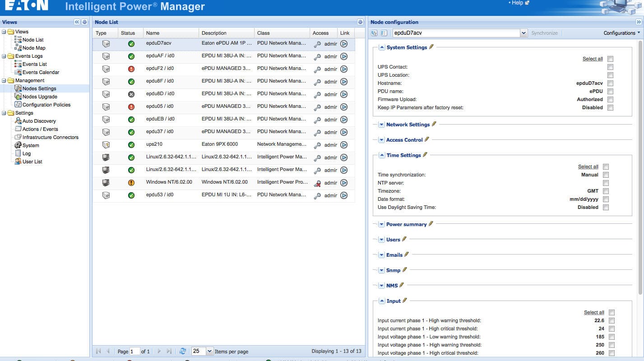Screen dimensions: 644x361
Task: Click the Help link in header
Action: [x=517, y=3]
